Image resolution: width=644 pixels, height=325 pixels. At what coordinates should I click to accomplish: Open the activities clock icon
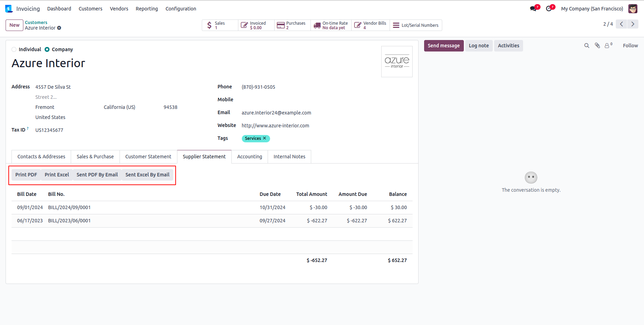(x=549, y=8)
